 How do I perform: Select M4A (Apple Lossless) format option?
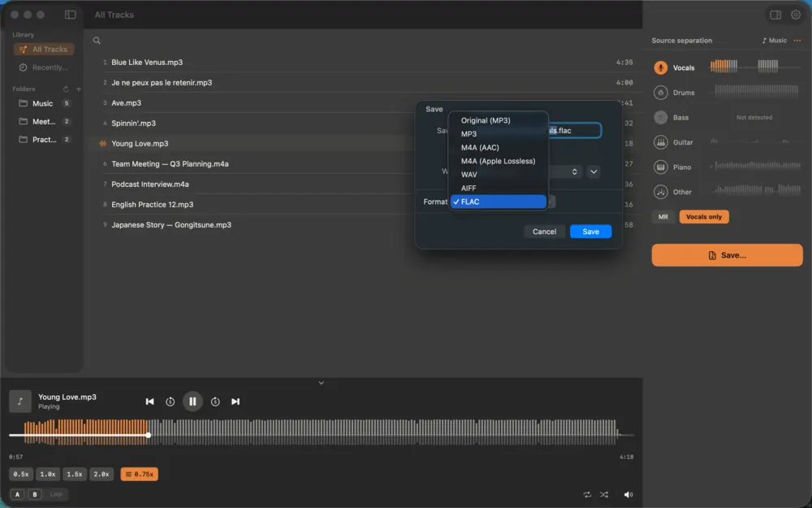coord(498,161)
